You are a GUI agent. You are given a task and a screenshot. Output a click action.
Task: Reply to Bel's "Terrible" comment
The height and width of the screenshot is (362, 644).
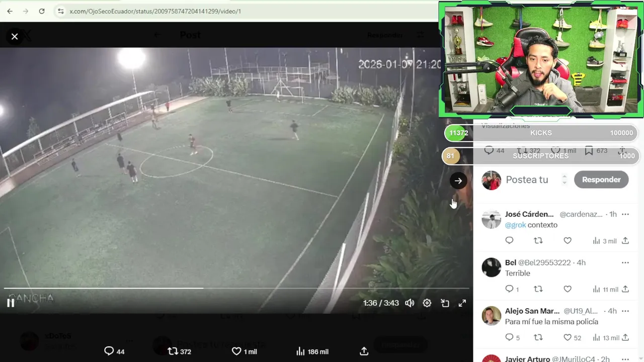[x=512, y=289]
